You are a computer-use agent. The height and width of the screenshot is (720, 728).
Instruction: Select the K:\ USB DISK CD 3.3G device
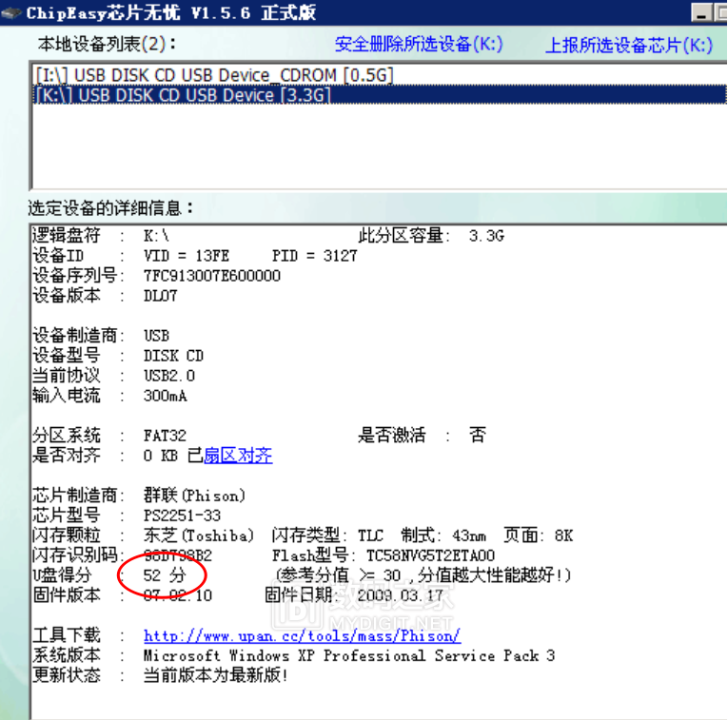coord(380,95)
